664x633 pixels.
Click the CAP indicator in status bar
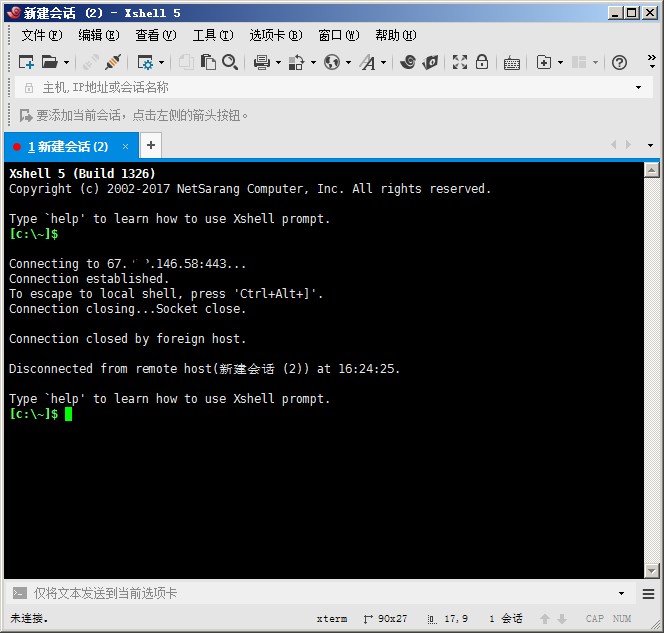coord(595,619)
